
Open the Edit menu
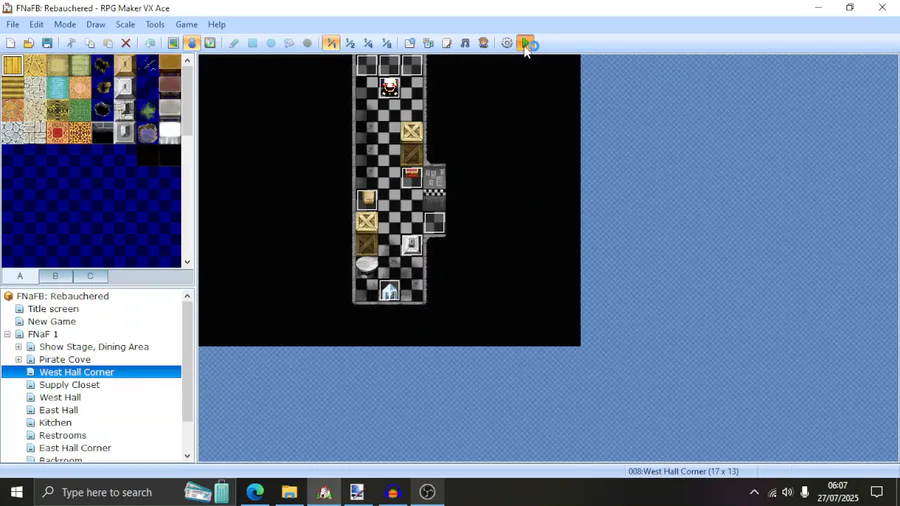pyautogui.click(x=36, y=25)
